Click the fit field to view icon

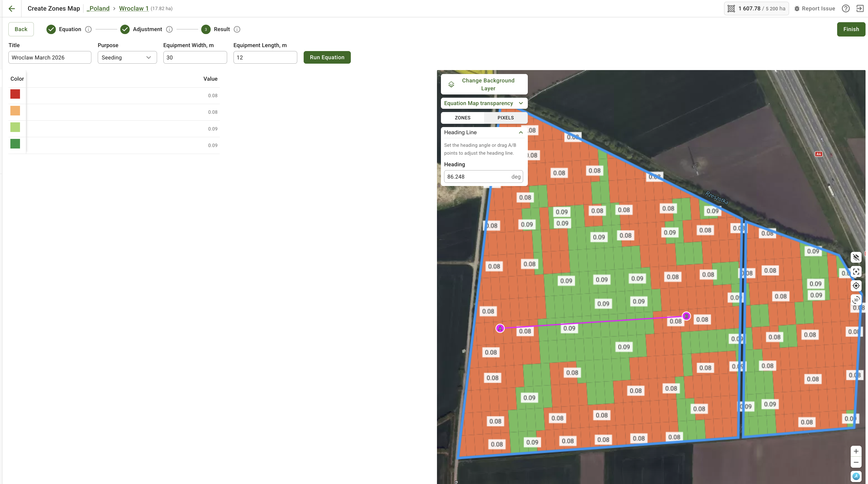856,271
